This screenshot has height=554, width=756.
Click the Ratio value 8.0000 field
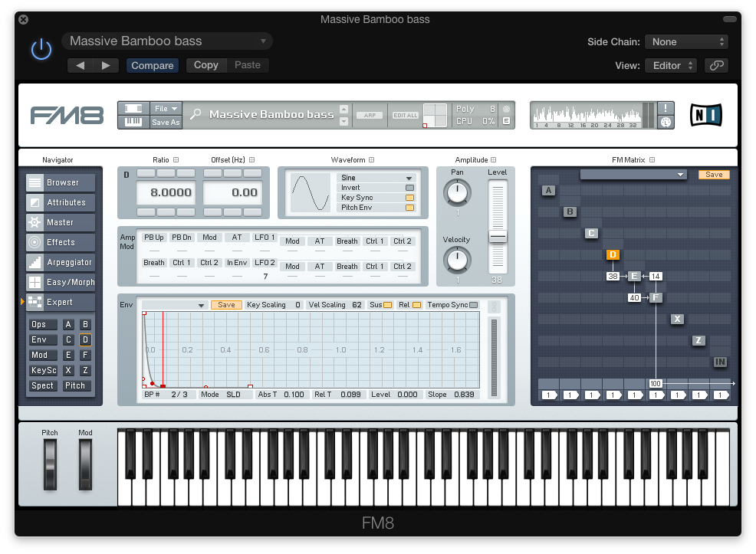click(x=166, y=192)
